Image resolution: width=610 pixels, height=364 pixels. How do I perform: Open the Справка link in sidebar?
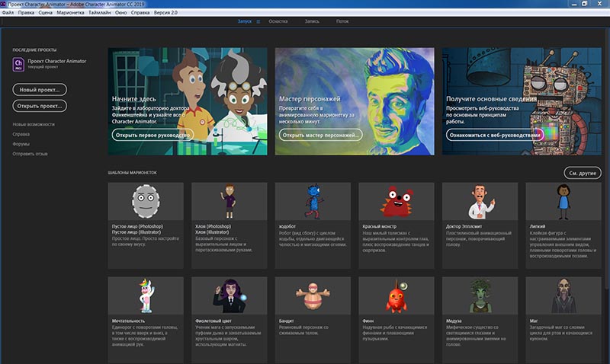21,134
